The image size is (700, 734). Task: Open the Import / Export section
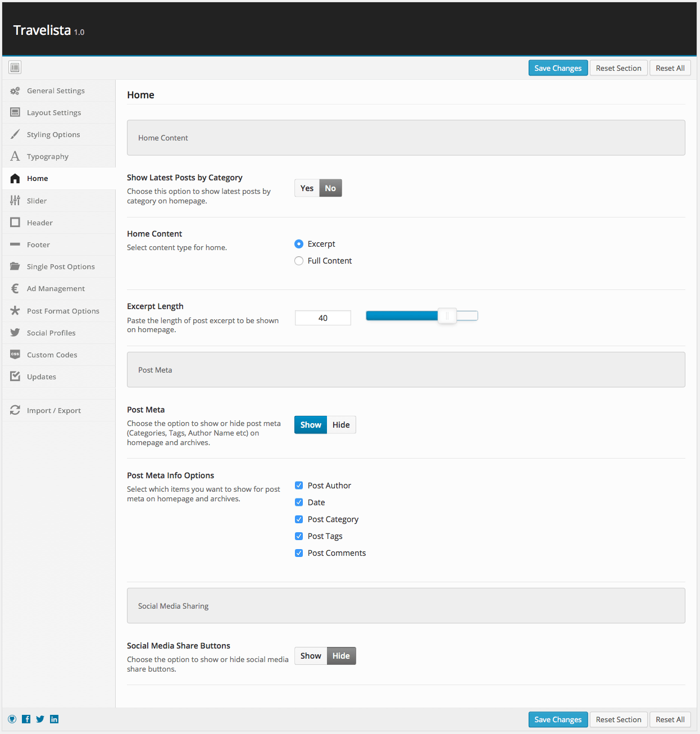(59, 410)
